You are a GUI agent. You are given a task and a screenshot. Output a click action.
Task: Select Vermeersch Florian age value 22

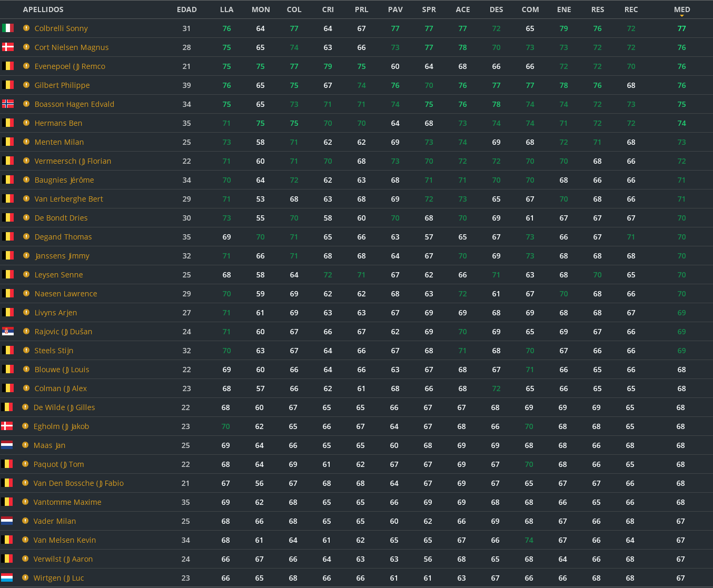tap(187, 161)
